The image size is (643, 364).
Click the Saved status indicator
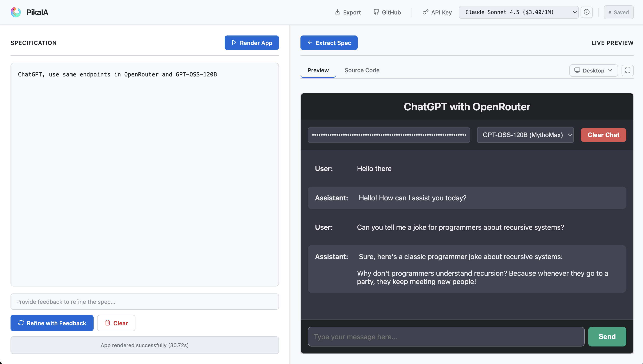(x=618, y=12)
